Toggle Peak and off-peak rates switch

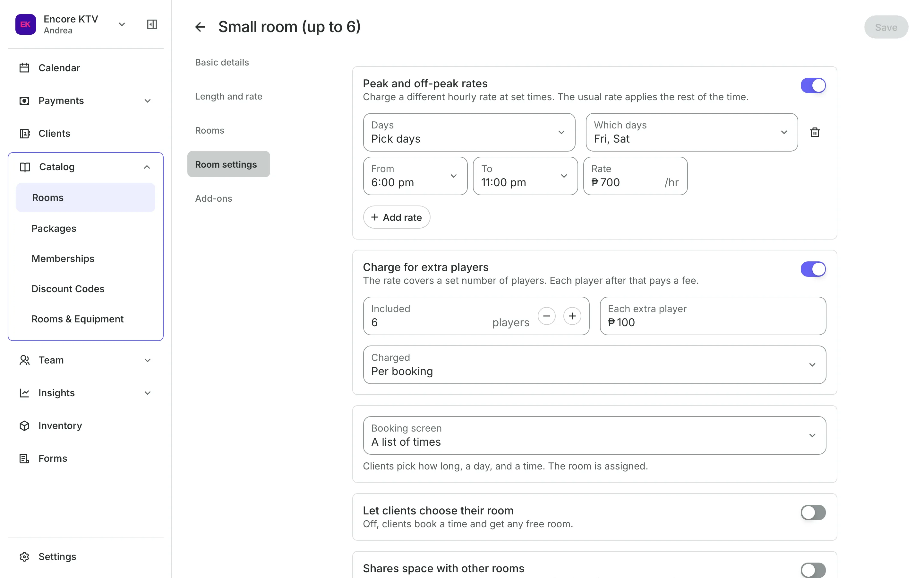pos(813,85)
